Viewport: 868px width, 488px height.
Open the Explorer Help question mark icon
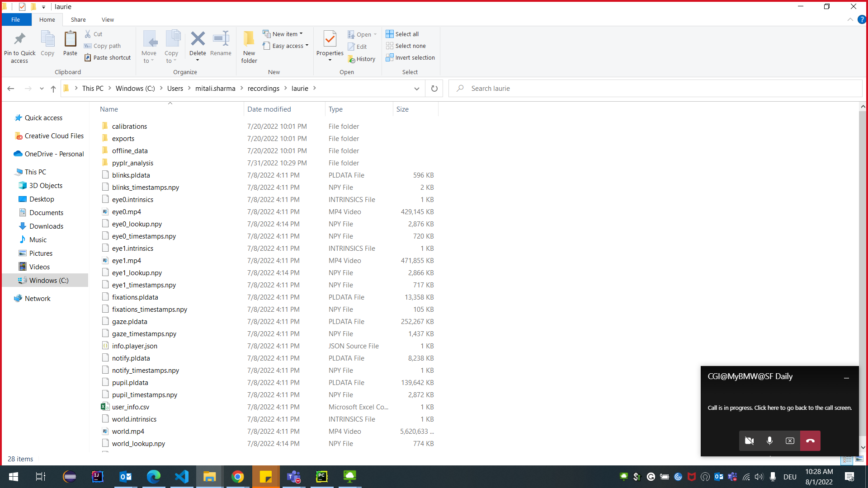(x=862, y=19)
